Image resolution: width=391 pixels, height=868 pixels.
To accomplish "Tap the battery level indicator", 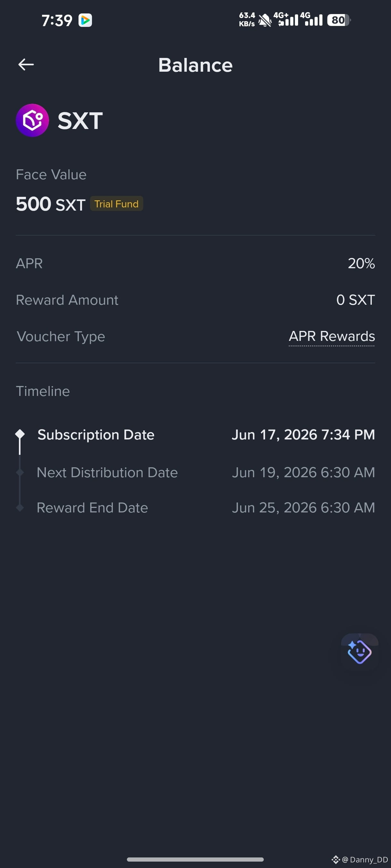I will pyautogui.click(x=339, y=20).
